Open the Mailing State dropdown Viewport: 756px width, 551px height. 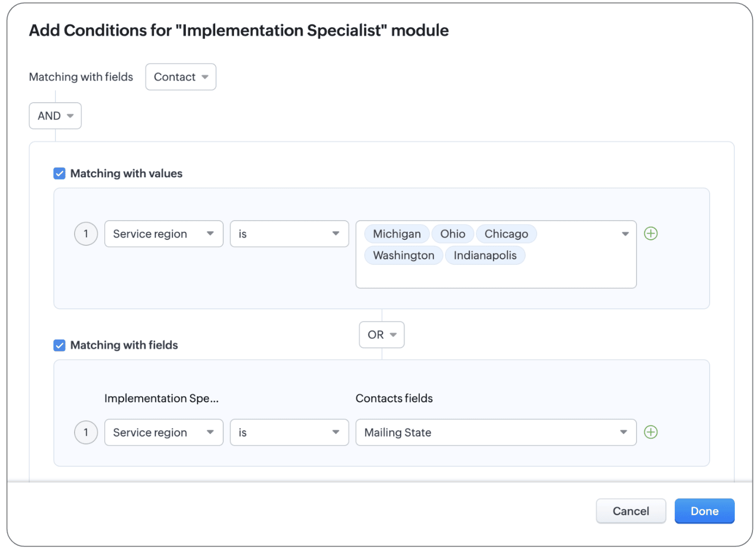(x=495, y=433)
